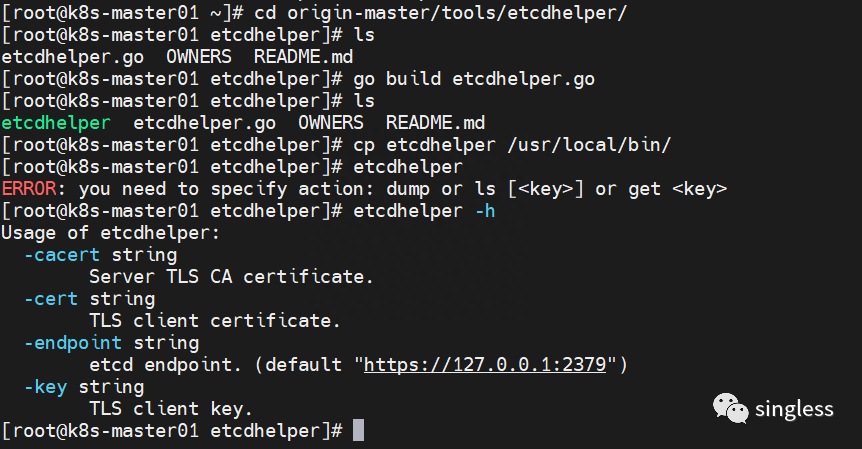
Task: Click OWNERS in the second ls output
Action: [x=330, y=123]
